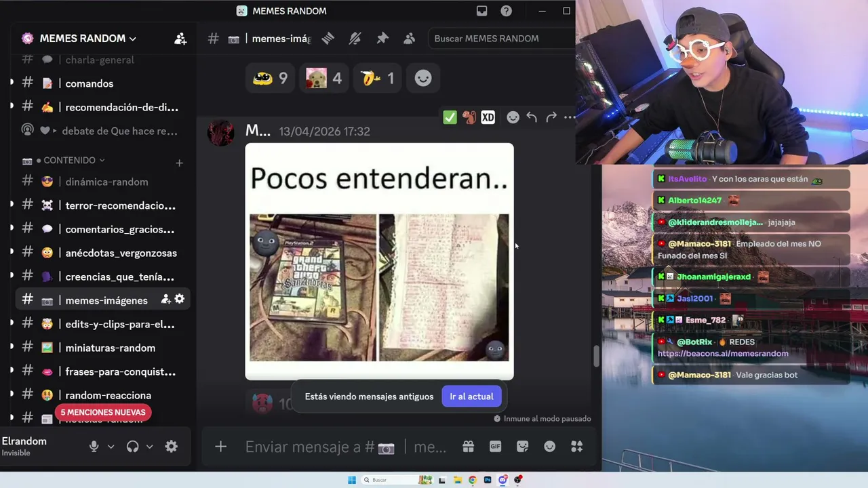Open File Explorer from the taskbar

tap(457, 480)
